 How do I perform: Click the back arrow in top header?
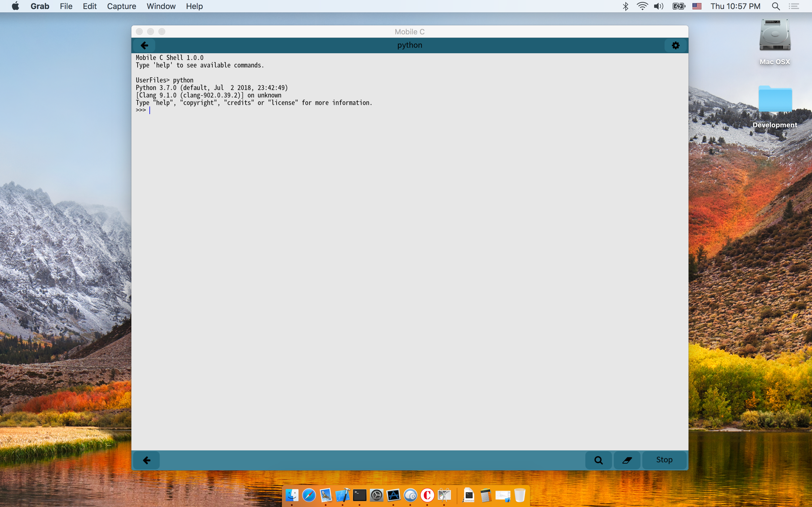(x=144, y=45)
